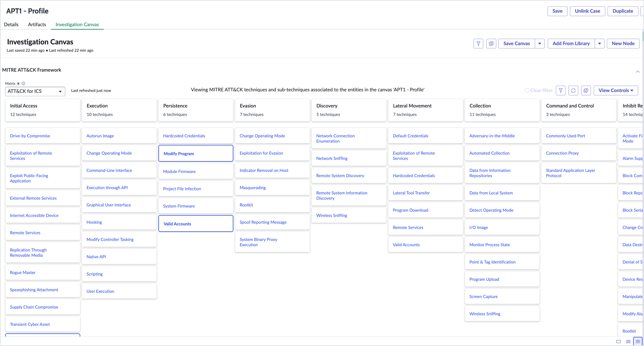Select the Initial Access tactic header
Image resolution: width=644 pixels, height=346 pixels.
tap(42, 110)
